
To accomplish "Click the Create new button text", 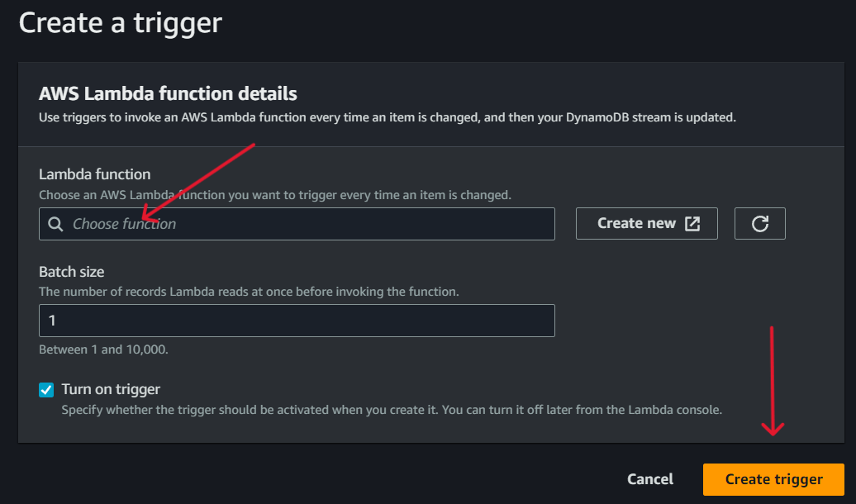I will click(x=636, y=223).
